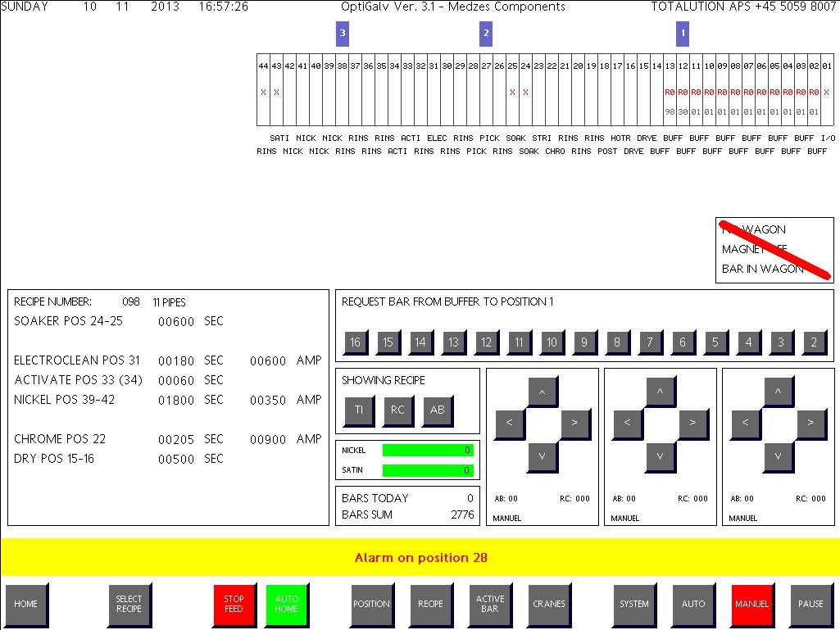Click recipe number value 098
The height and width of the screenshot is (630, 840).
tap(131, 302)
